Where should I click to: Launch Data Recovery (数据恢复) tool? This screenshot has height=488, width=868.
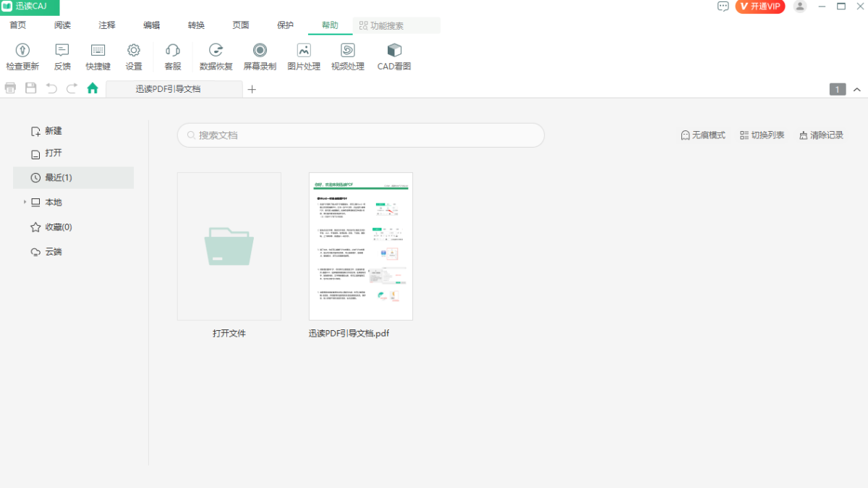[216, 51]
